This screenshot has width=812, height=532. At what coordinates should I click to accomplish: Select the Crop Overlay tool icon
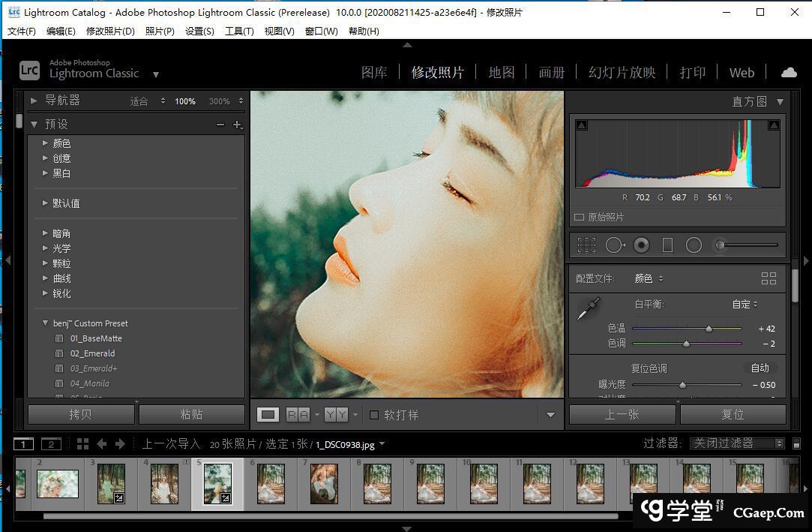[x=586, y=245]
